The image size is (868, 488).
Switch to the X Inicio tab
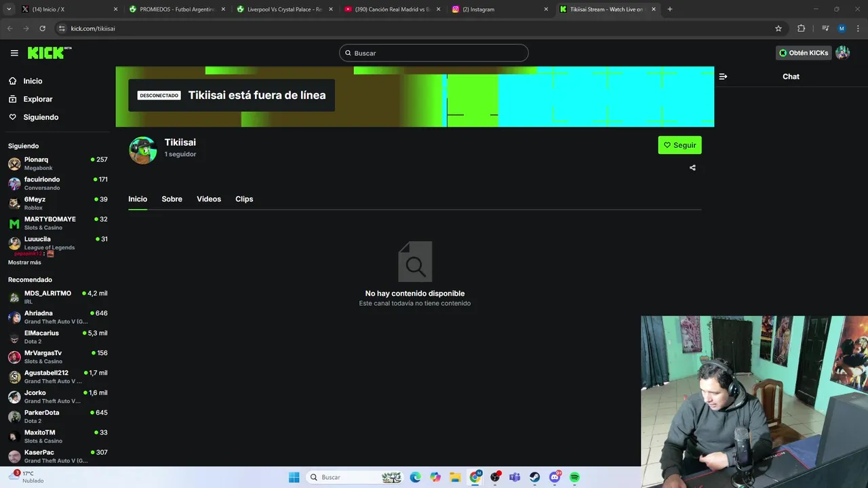point(69,9)
